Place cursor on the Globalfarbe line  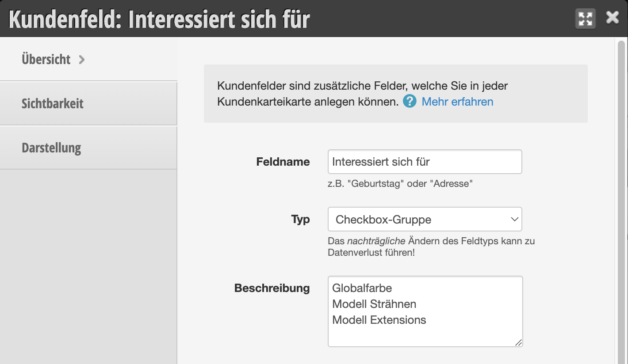coord(362,288)
